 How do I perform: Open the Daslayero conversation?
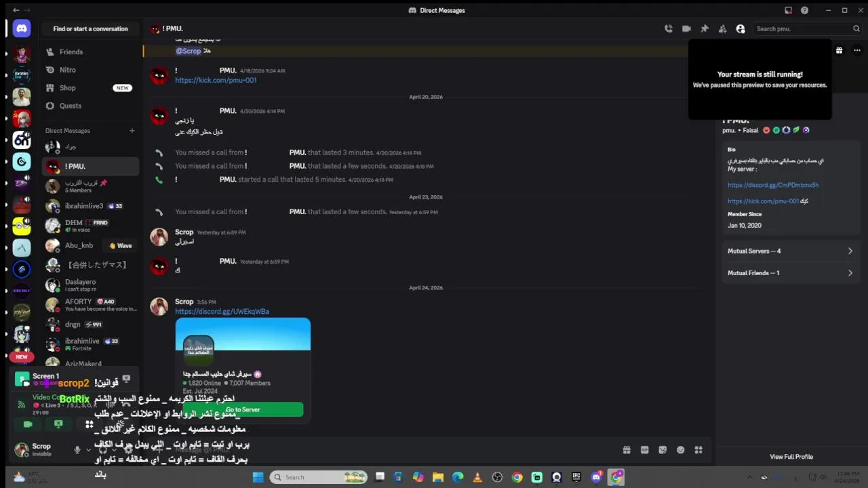click(90, 285)
